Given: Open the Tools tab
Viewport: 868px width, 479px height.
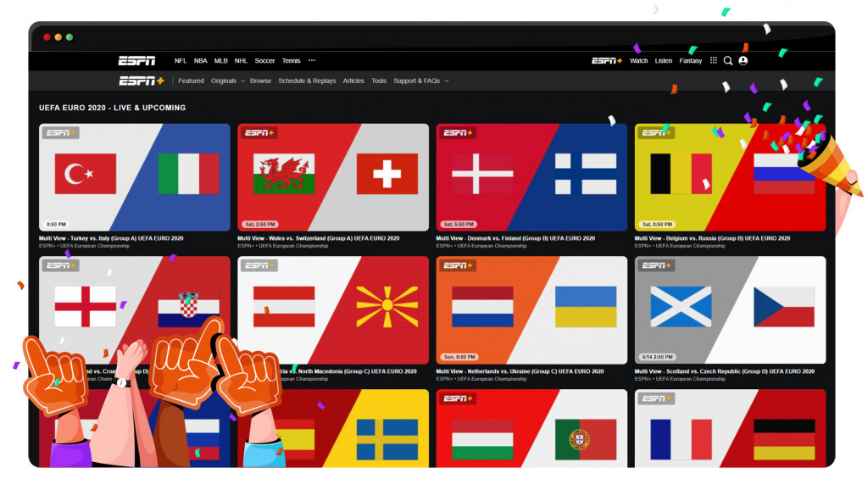Looking at the screenshot, I should pos(379,81).
